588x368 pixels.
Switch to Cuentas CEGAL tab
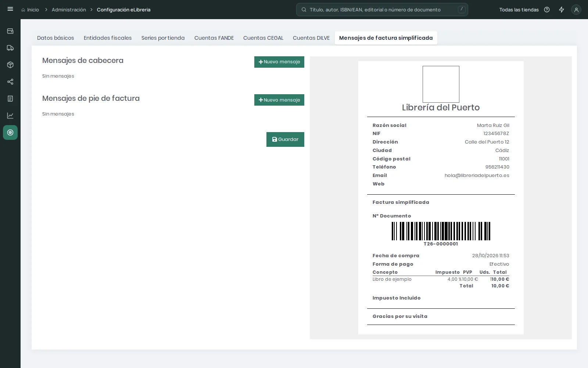coord(263,38)
